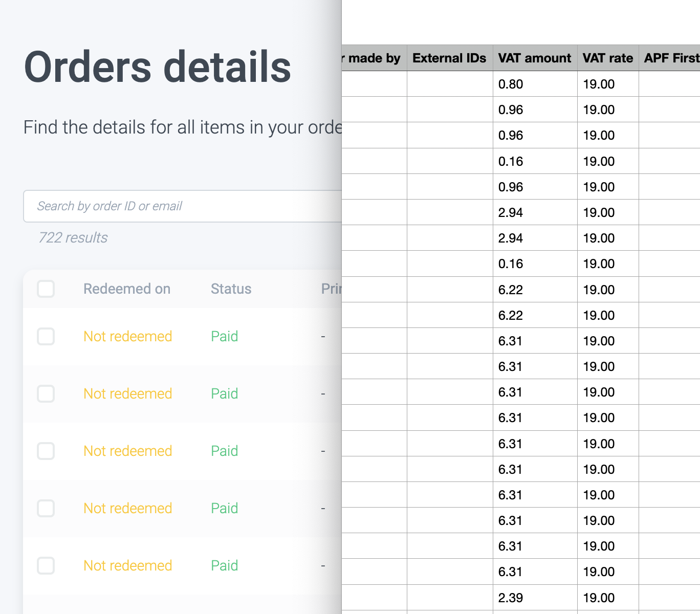Click the External IDs column header
Screen dimensions: 700x614
coord(449,58)
